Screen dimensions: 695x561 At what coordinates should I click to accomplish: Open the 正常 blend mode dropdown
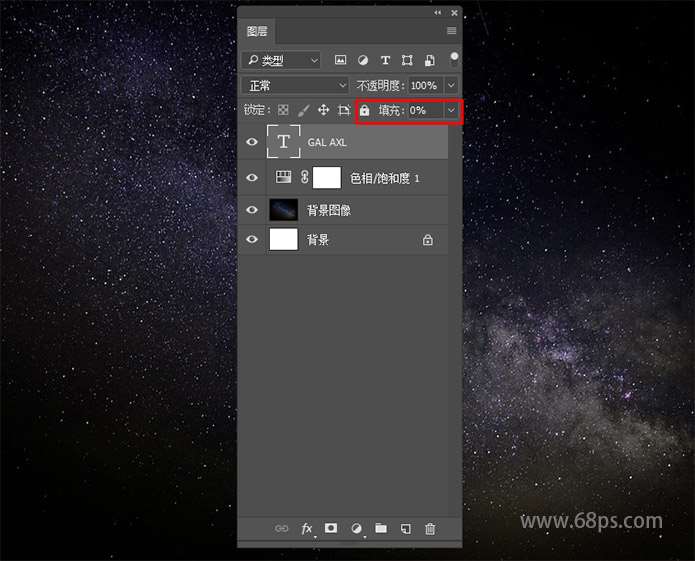click(295, 86)
